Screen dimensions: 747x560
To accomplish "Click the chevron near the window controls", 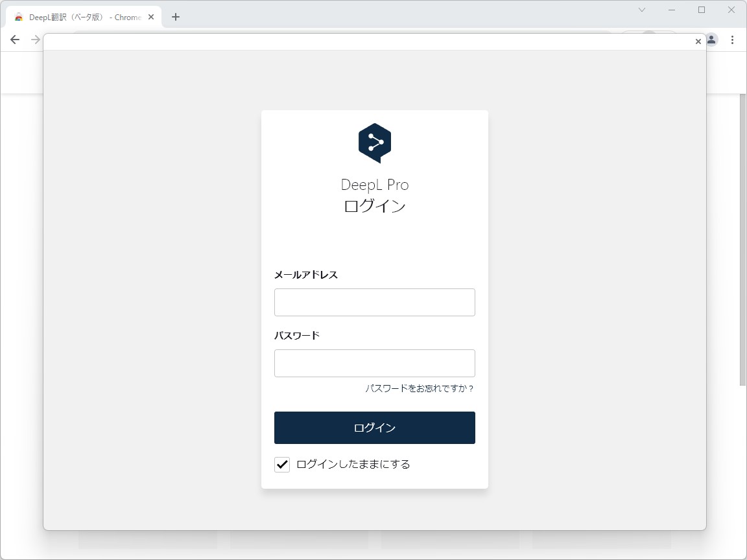I will click(x=641, y=10).
